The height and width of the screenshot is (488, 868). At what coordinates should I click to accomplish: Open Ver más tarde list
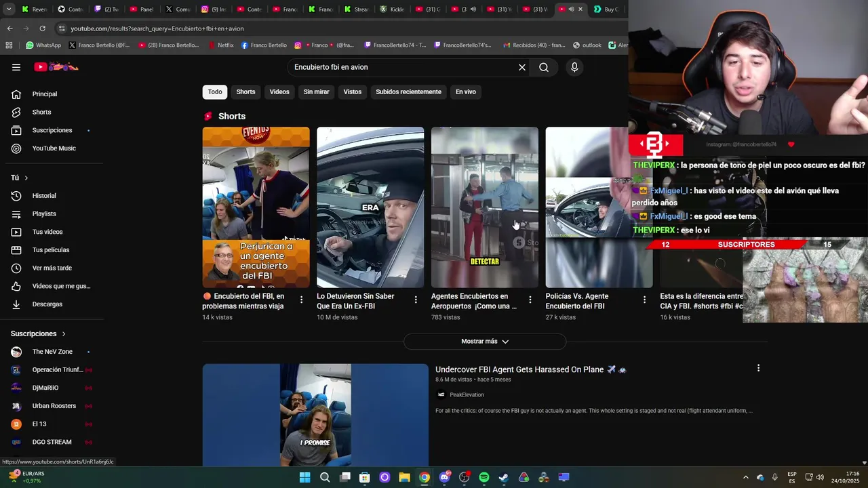tap(52, 268)
